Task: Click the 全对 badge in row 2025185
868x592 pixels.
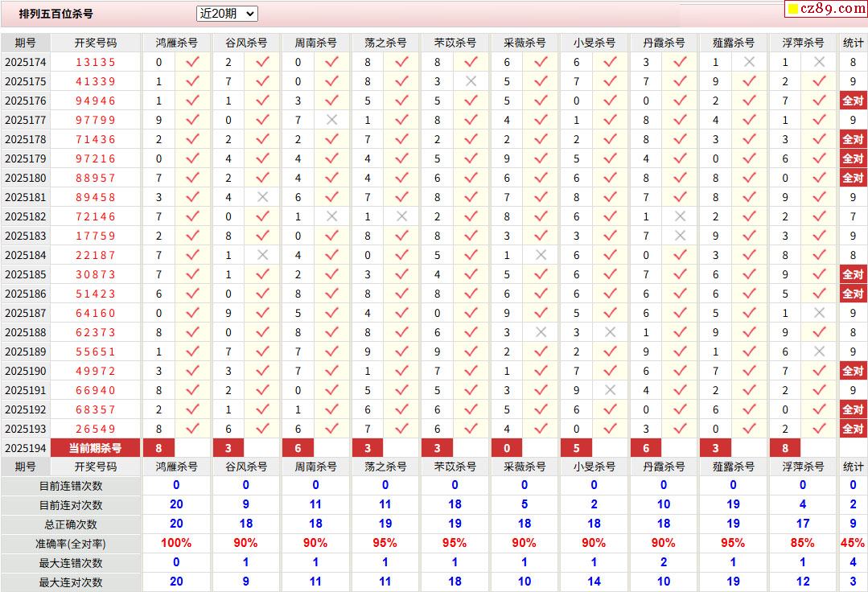Action: click(853, 274)
